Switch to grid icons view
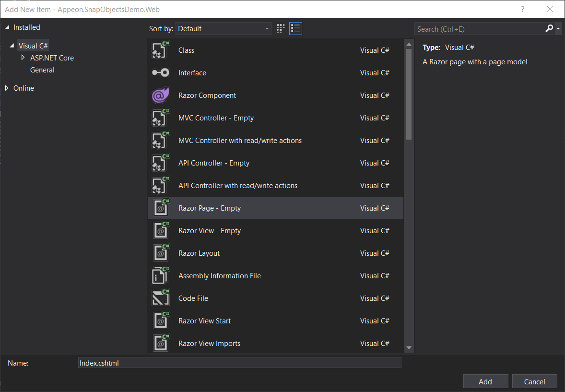 (x=281, y=29)
